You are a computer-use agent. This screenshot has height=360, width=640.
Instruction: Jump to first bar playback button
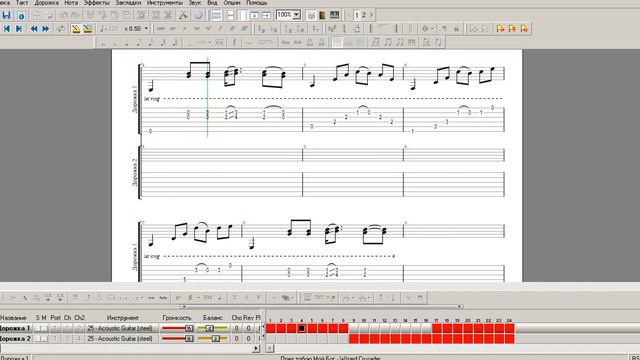(x=7, y=29)
